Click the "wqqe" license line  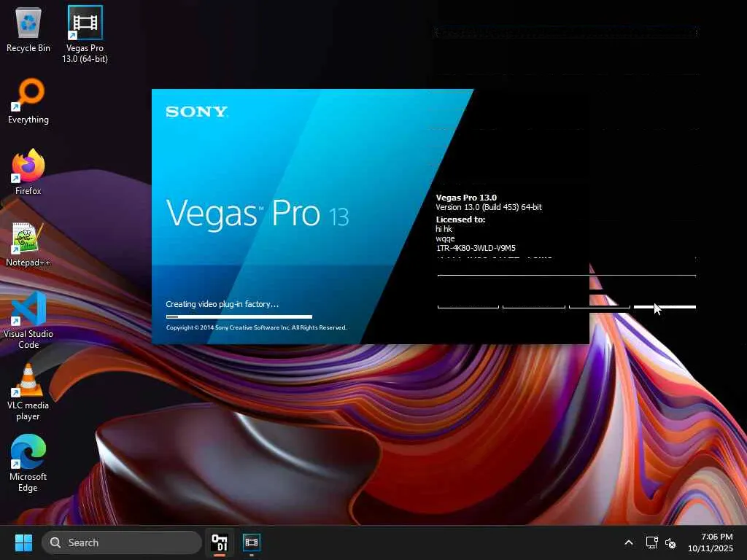click(445, 239)
